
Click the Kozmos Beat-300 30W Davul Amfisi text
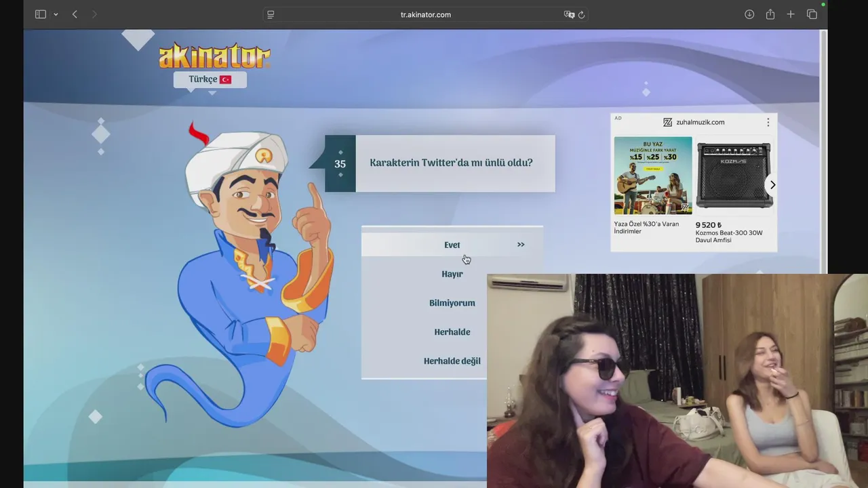[729, 237]
